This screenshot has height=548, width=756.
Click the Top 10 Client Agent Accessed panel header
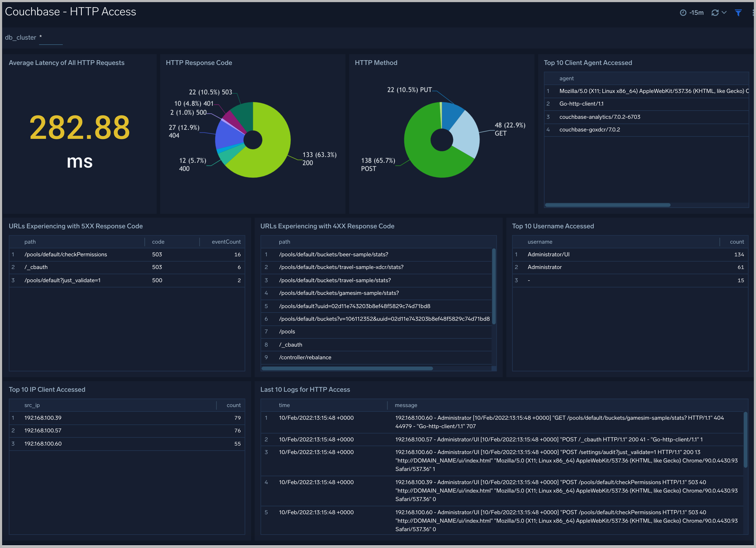coord(588,63)
